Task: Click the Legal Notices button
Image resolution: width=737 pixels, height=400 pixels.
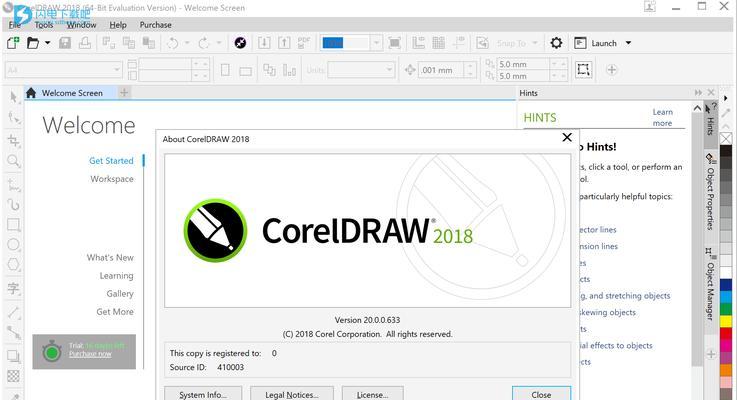Action: 291,394
